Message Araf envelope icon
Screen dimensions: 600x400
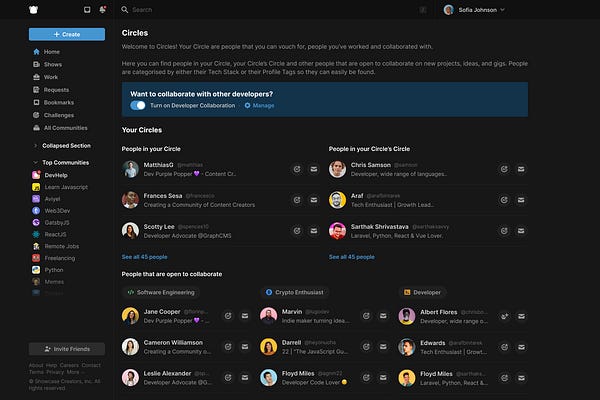point(521,200)
